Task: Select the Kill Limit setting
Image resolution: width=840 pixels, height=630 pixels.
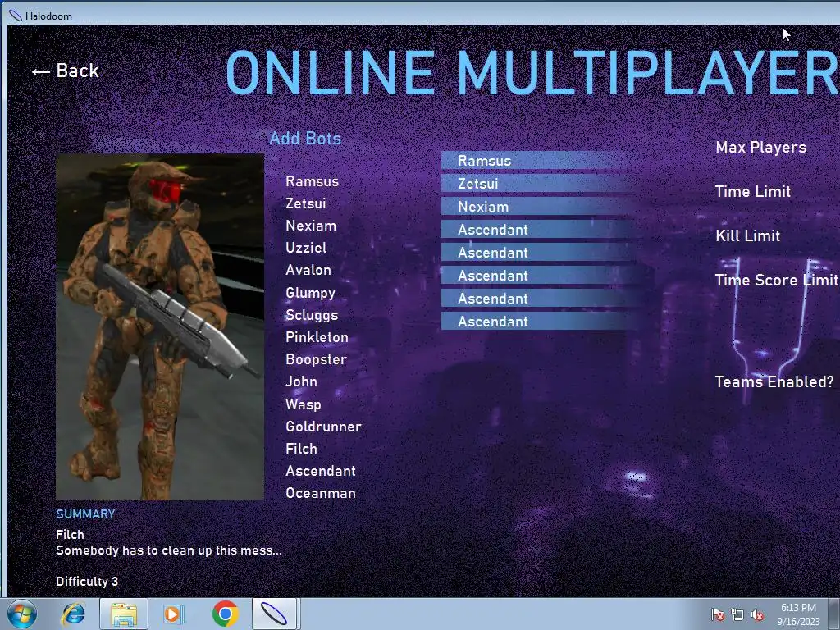Action: click(x=747, y=235)
